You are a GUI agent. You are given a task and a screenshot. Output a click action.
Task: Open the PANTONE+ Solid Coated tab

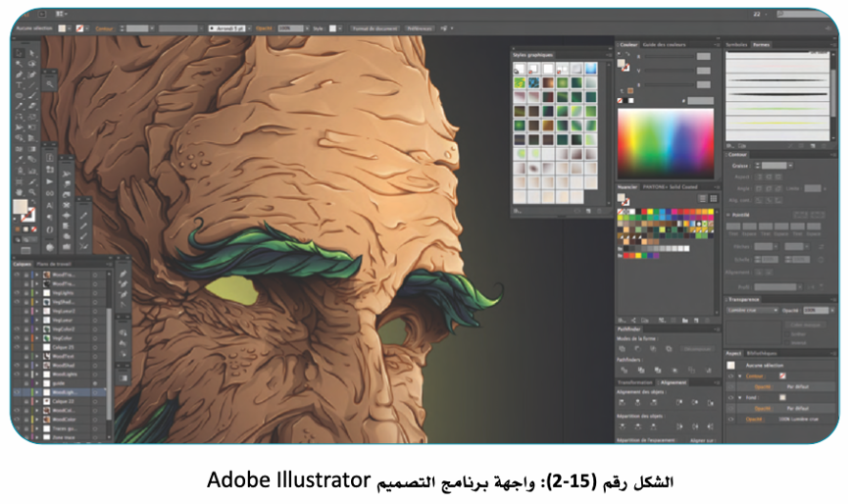670,186
